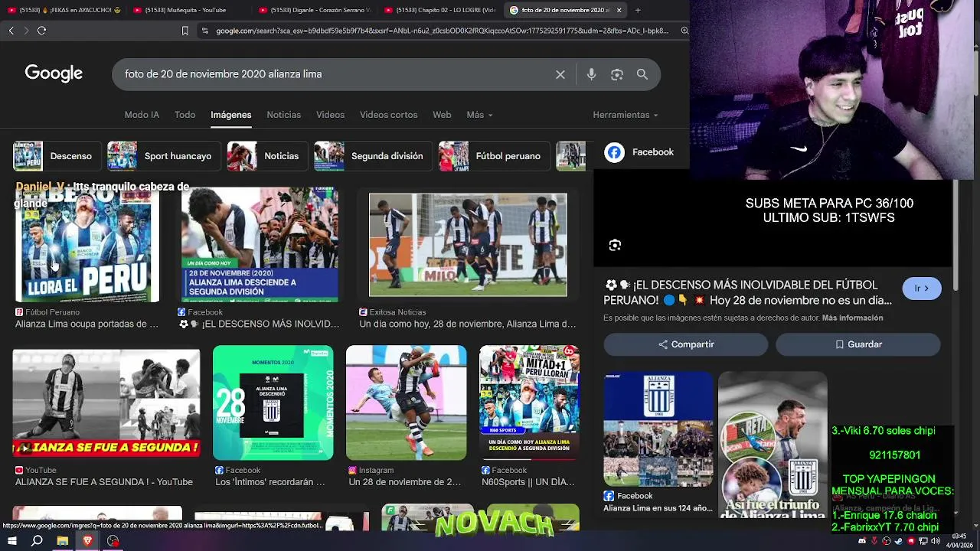Search by image with camera icon

coord(617,74)
